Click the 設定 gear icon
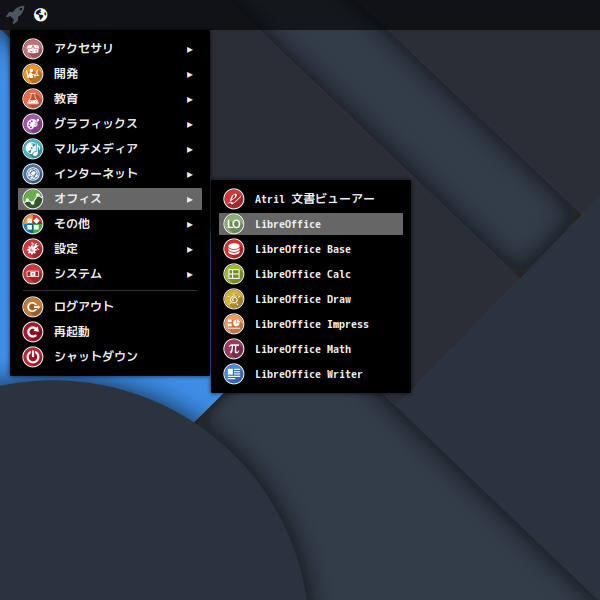This screenshot has width=600, height=600. point(33,249)
